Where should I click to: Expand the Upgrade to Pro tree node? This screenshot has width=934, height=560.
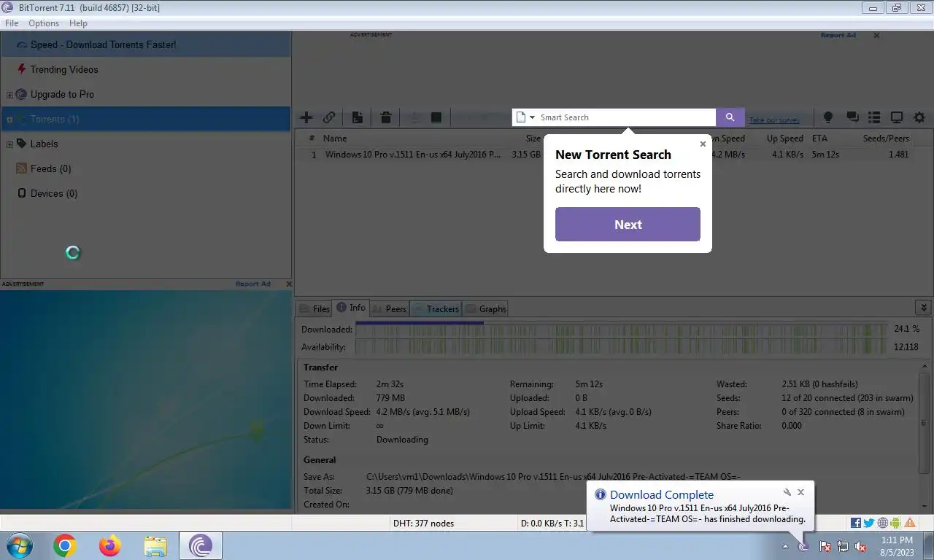coord(9,95)
